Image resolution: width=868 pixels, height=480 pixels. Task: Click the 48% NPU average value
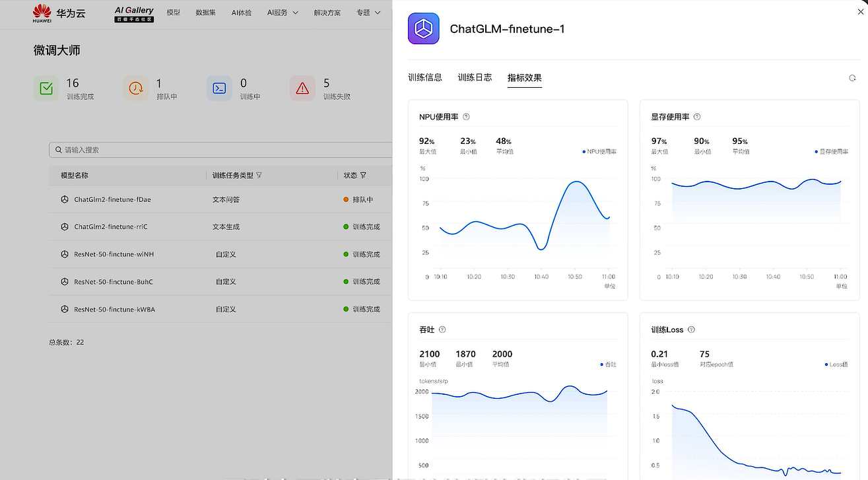point(503,141)
